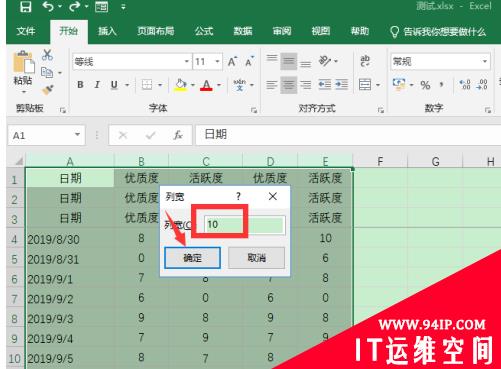Cancel the dialog with 取消
Screen dimensions: 501x369
click(256, 258)
